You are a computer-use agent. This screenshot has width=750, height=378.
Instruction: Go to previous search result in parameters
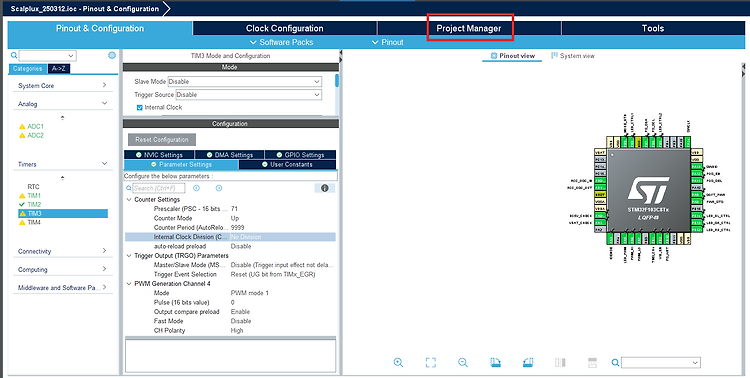pos(196,188)
